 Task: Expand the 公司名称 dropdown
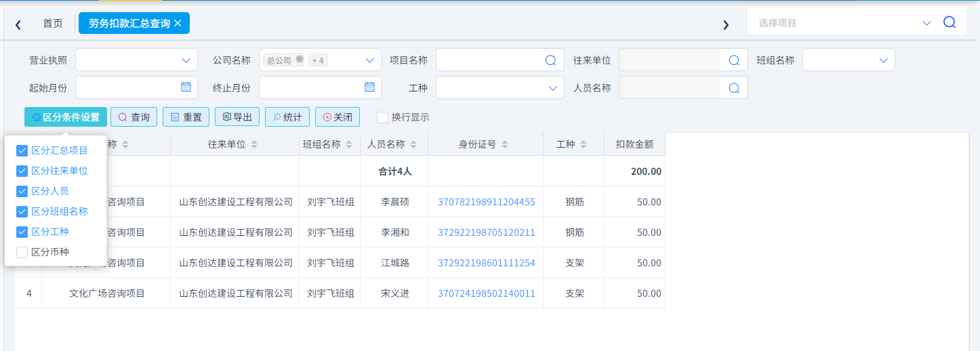369,60
